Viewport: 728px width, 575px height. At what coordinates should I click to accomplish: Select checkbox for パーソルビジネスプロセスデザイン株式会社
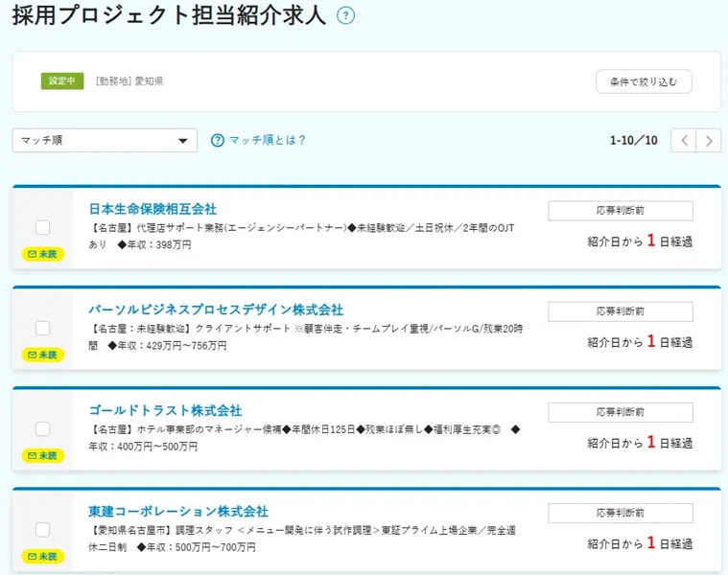[x=42, y=328]
